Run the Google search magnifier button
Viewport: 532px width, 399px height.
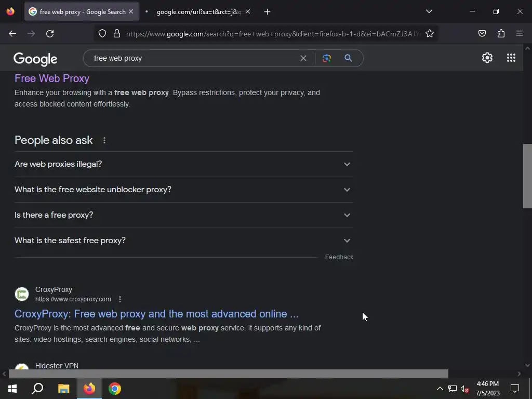click(x=348, y=58)
